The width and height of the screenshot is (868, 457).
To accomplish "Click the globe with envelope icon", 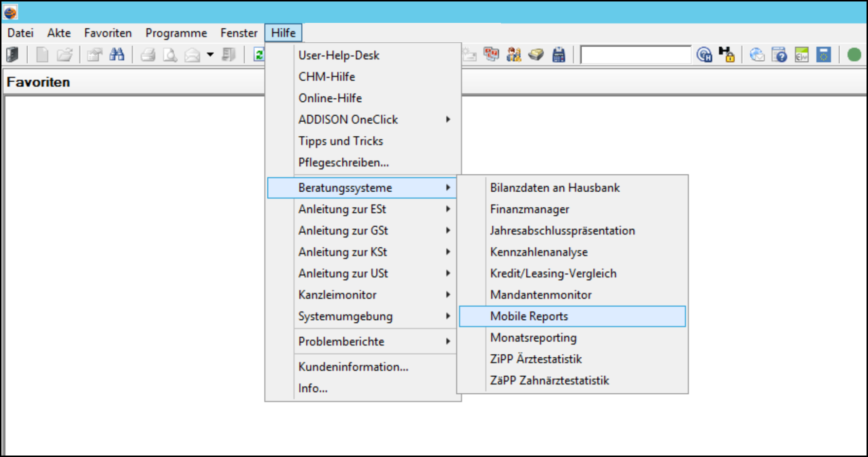I will (757, 55).
